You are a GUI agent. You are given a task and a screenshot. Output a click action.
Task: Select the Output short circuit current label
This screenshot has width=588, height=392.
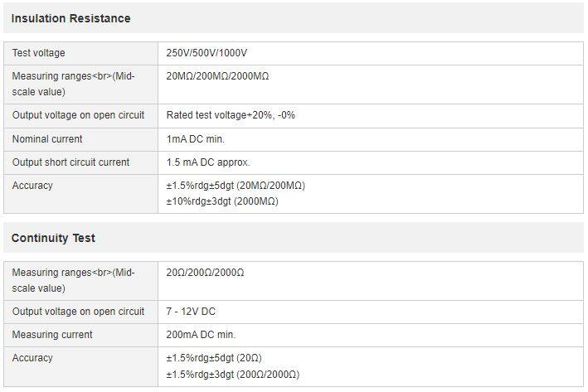(x=70, y=162)
